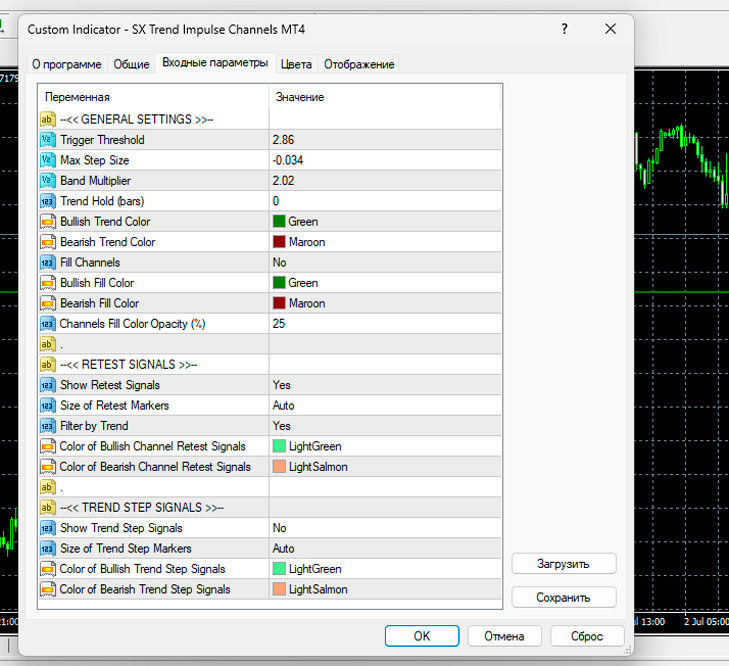Open the Отображение tab

pos(358,64)
